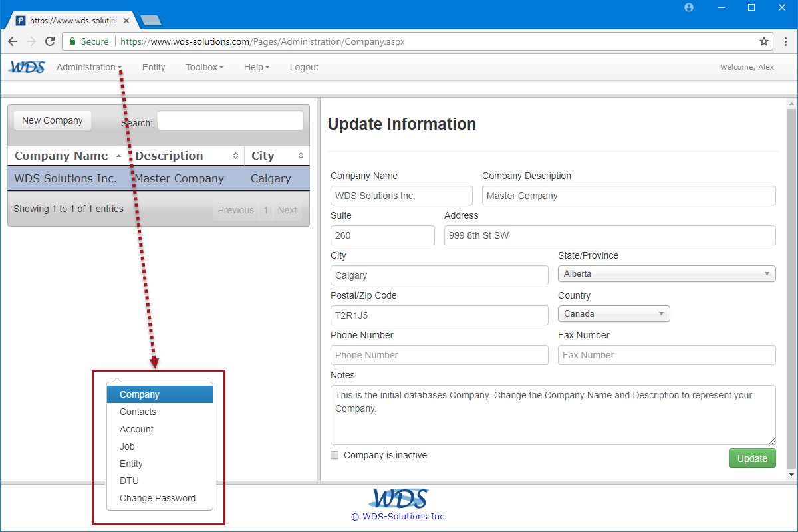
Task: Click the Company Description field
Action: click(x=629, y=196)
